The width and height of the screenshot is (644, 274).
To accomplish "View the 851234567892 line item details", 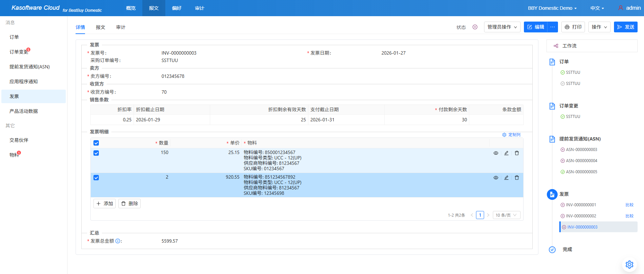I will [x=496, y=178].
